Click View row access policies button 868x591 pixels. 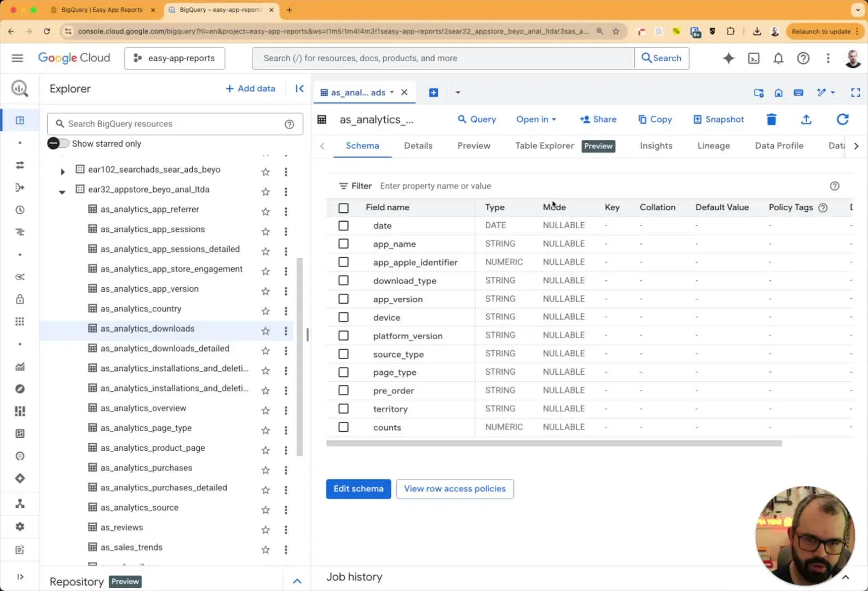click(x=455, y=489)
